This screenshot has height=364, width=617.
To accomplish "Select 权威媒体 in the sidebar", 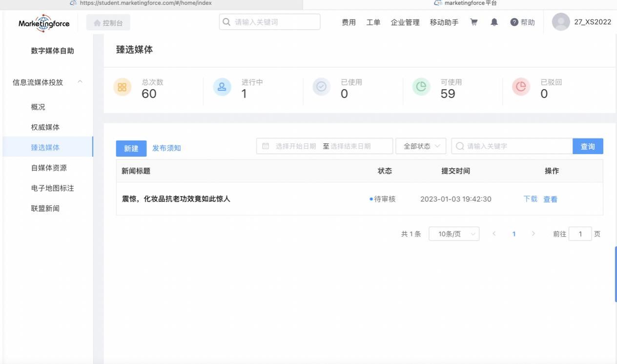I will (45, 127).
